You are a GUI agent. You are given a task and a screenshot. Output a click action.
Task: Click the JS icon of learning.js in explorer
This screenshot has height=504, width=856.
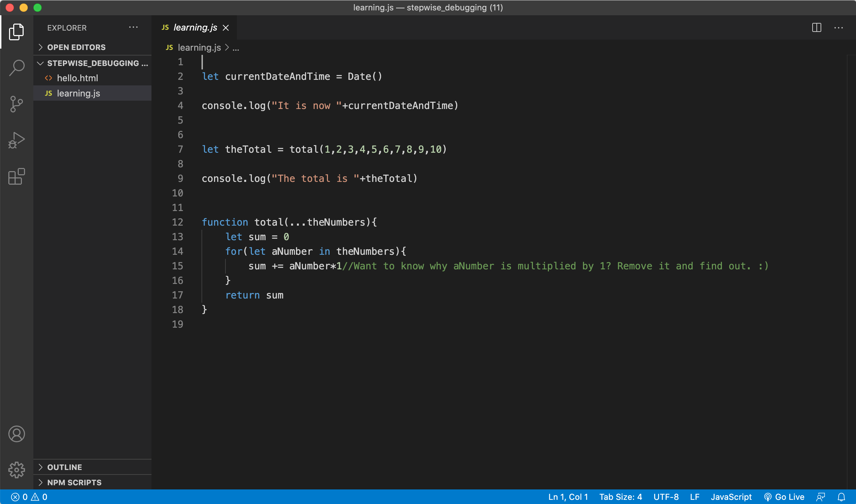coord(49,93)
